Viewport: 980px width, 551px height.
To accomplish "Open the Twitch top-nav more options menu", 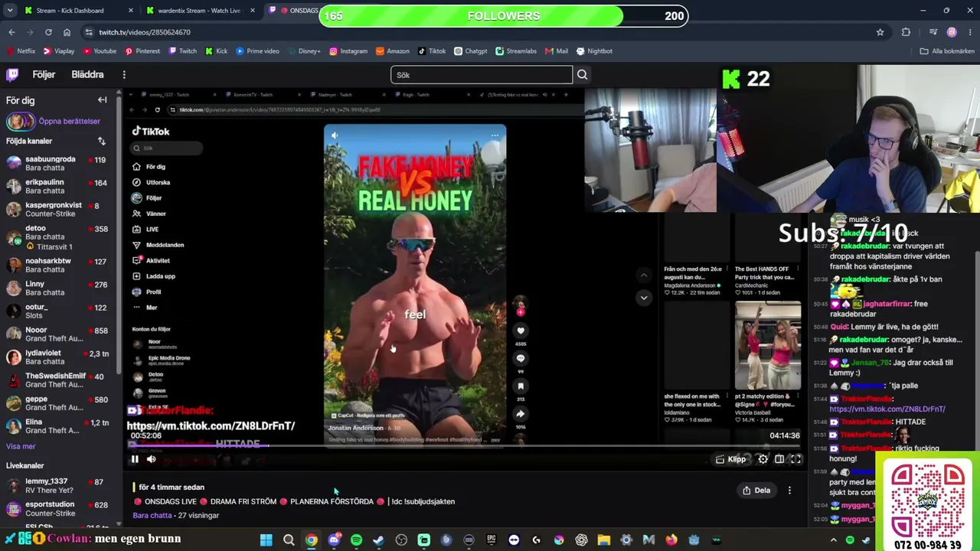I will pyautogui.click(x=124, y=74).
